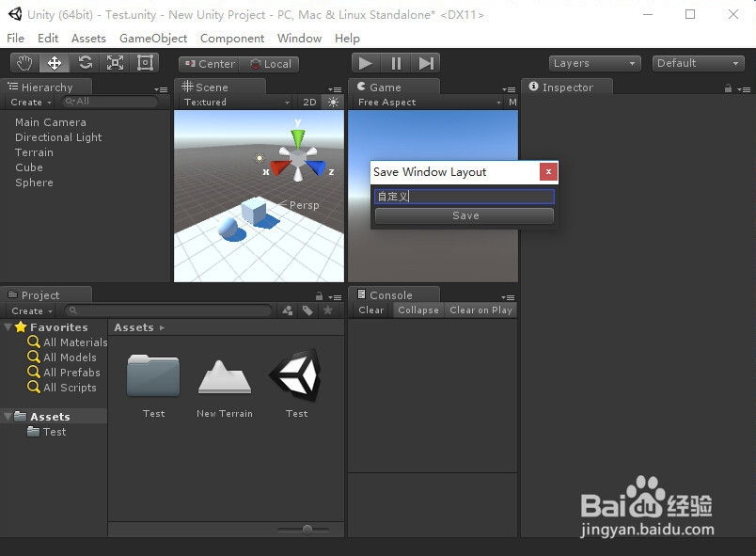This screenshot has width=756, height=556.
Task: Select Cube in Hierarchy
Action: point(29,167)
